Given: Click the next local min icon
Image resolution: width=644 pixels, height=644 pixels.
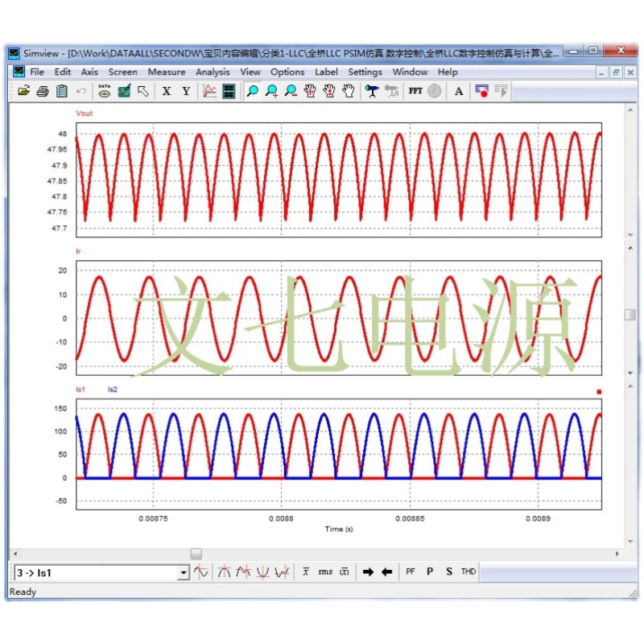Looking at the screenshot, I should [283, 572].
